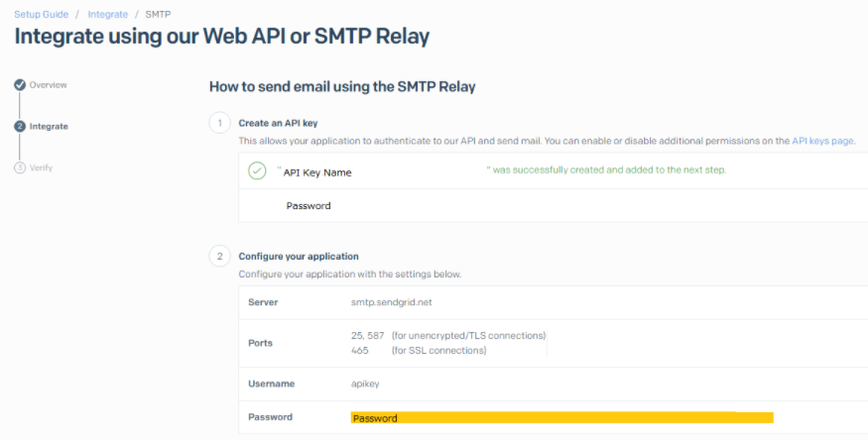Click the Ports row label
The height and width of the screenshot is (440, 868).
coord(260,343)
